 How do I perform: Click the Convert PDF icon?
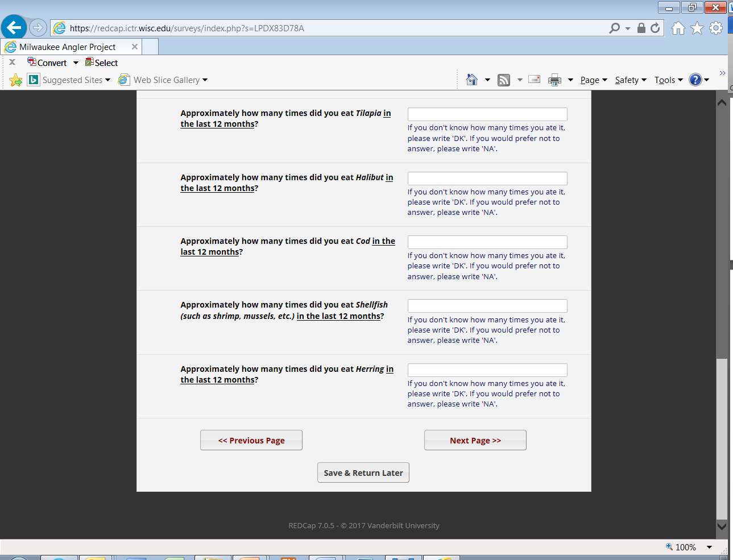tap(32, 62)
